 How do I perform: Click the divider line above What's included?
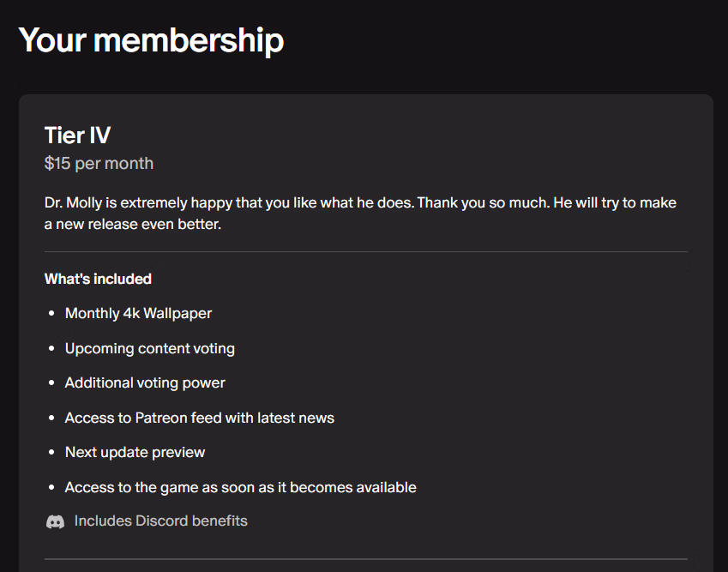click(365, 252)
